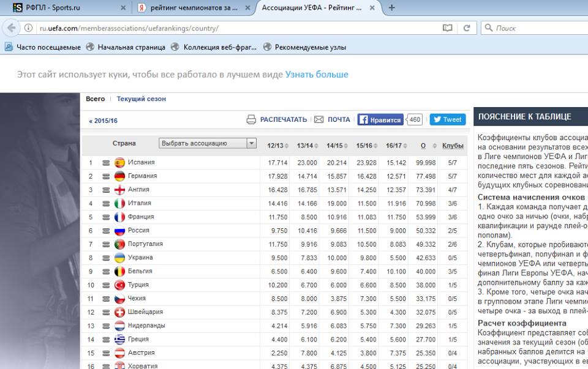Viewport: 588px width, 369px height.
Task: Select the Германия country name
Action: click(143, 176)
